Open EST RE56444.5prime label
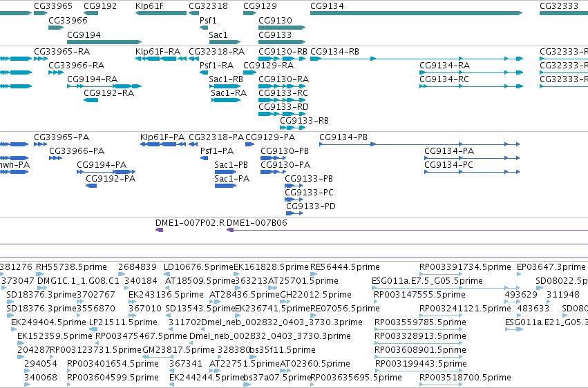The width and height of the screenshot is (588, 388). 345,267
